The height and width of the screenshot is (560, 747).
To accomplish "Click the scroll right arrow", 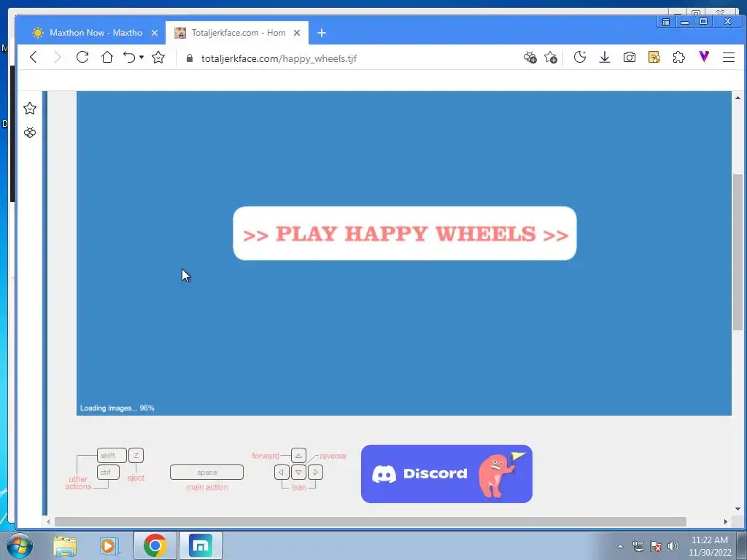I will pyautogui.click(x=726, y=522).
